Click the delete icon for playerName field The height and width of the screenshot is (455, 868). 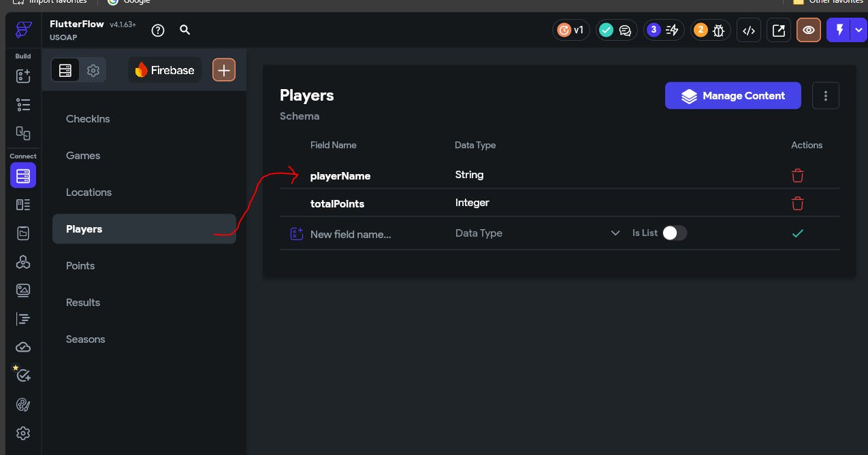coord(797,175)
